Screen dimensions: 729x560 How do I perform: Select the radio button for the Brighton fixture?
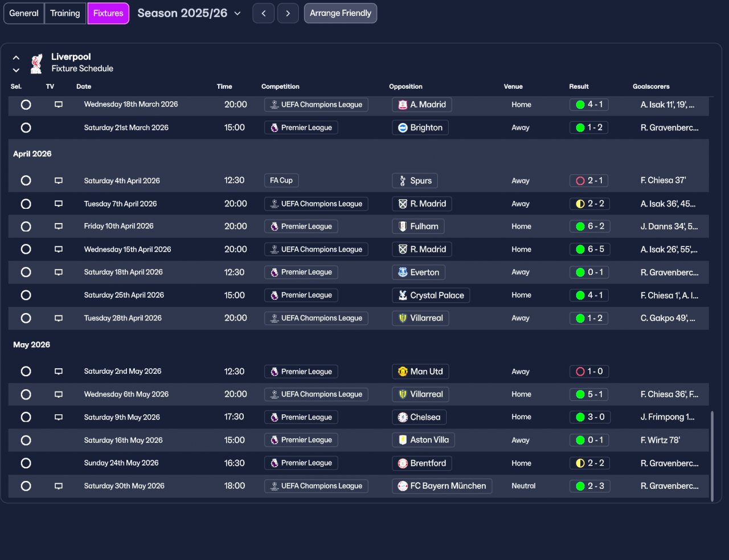tap(26, 127)
